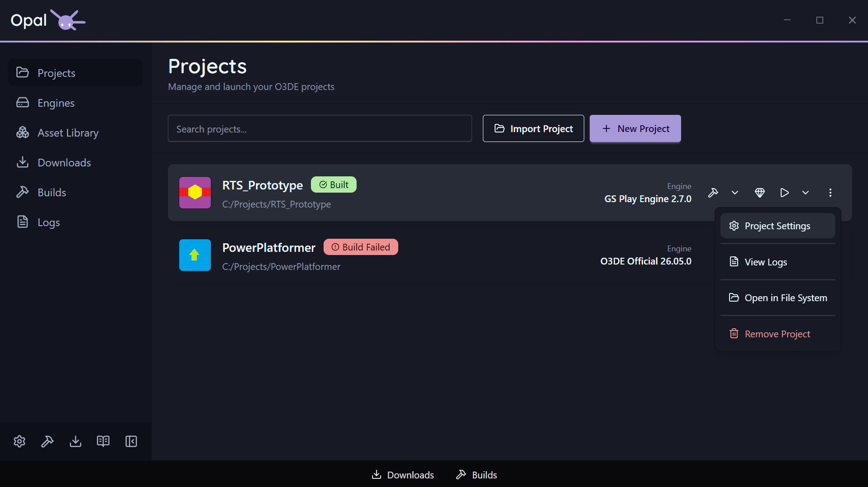The width and height of the screenshot is (868, 487).
Task: Create a New Project
Action: pyautogui.click(x=635, y=129)
